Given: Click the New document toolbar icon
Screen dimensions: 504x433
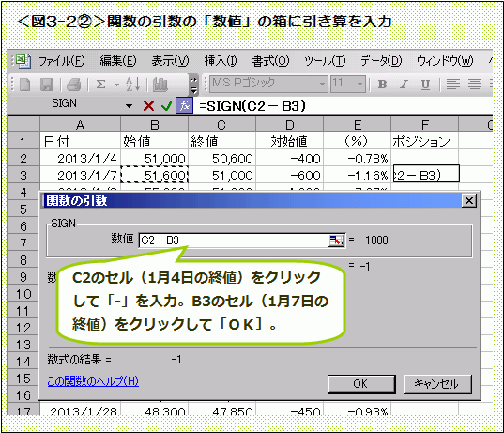Looking at the screenshot, I should 25,85.
